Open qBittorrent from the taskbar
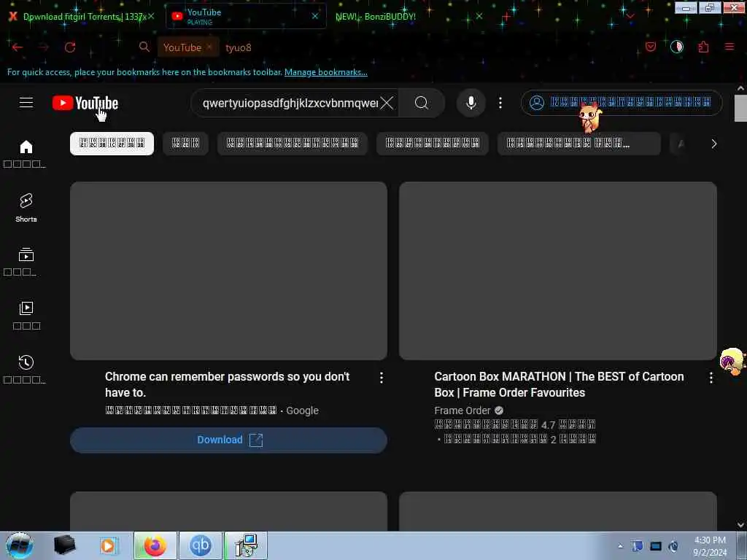Image resolution: width=747 pixels, height=560 pixels. [x=201, y=545]
